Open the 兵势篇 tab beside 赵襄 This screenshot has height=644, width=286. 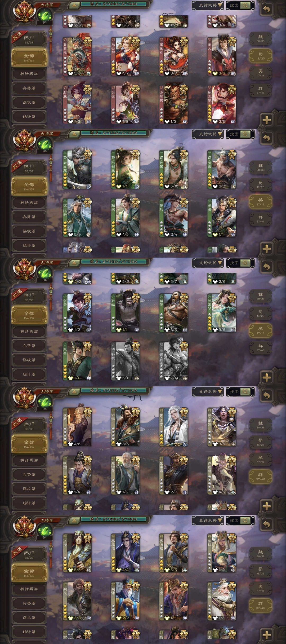(29, 88)
